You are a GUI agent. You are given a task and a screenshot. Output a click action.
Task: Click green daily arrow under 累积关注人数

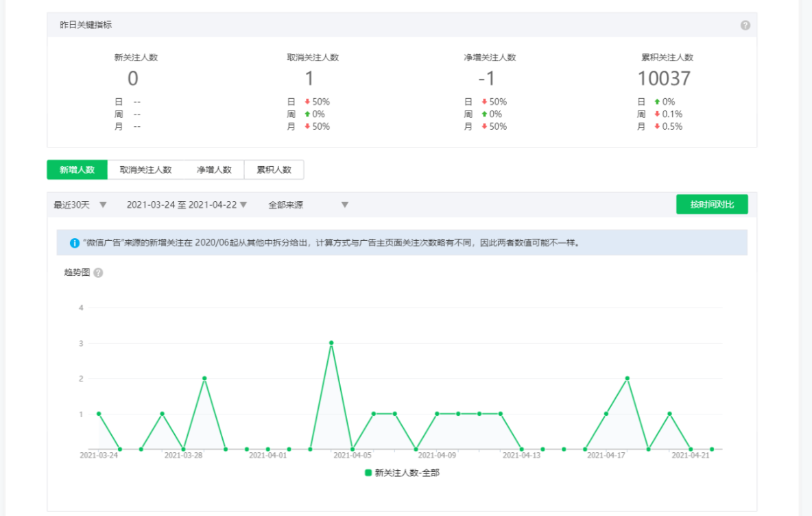pyautogui.click(x=657, y=102)
